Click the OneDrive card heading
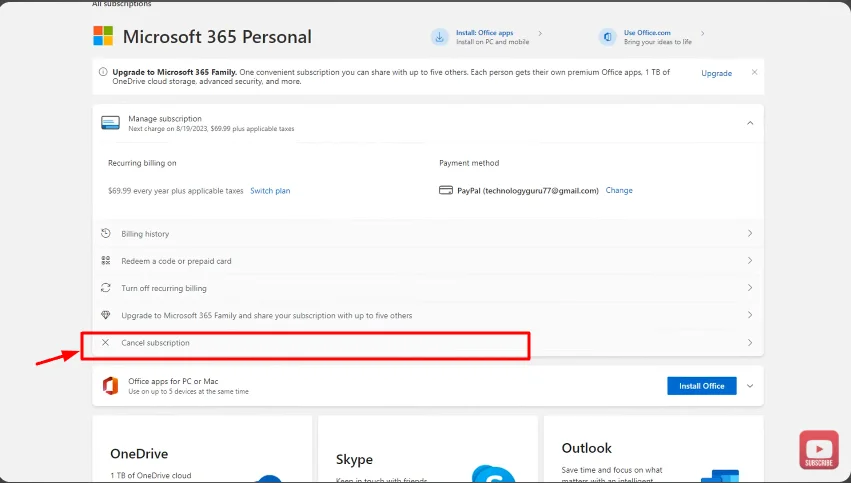Image resolution: width=851 pixels, height=483 pixels. click(139, 454)
